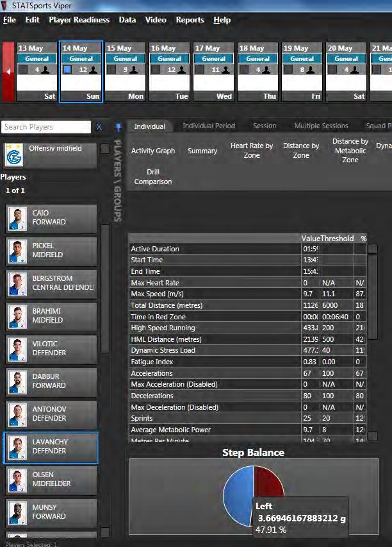Open the Video menu
The image size is (392, 547).
click(x=156, y=20)
